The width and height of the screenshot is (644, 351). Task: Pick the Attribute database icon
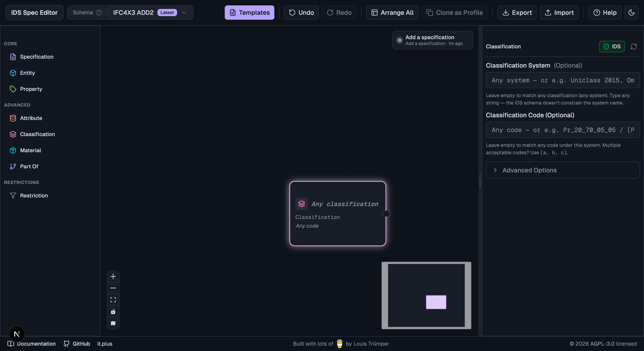coord(13,118)
